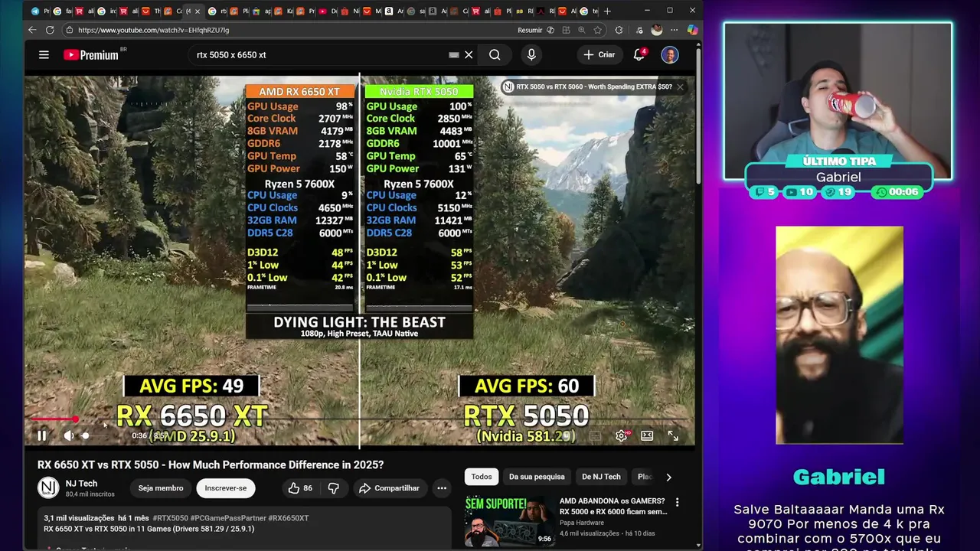Screen dimensions: 980x551
Task: Start voice search with microphone icon
Action: point(531,55)
